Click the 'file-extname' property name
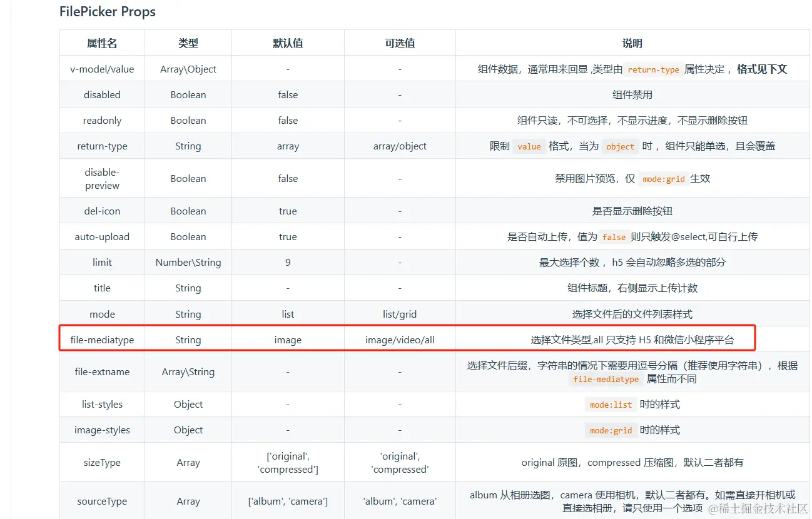This screenshot has height=519, width=812. (102, 371)
